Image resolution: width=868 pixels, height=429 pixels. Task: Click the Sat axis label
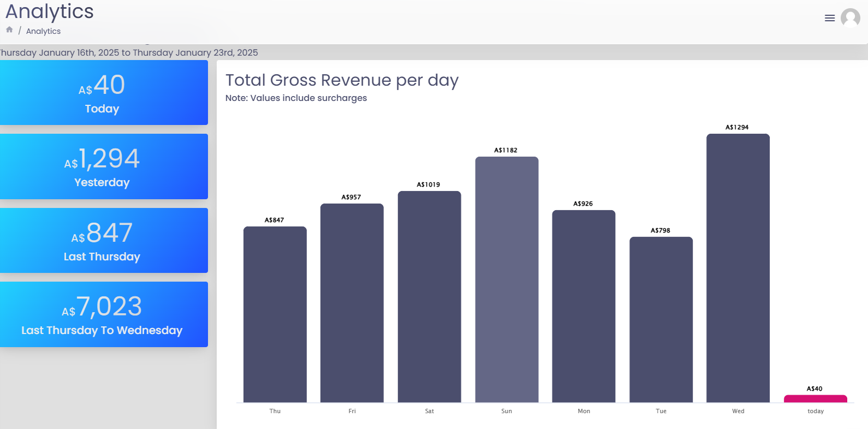click(430, 411)
